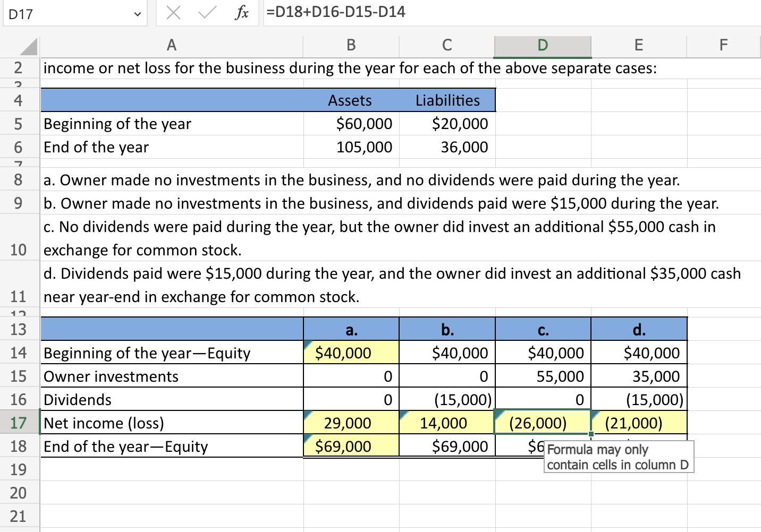Select column D header

(543, 46)
